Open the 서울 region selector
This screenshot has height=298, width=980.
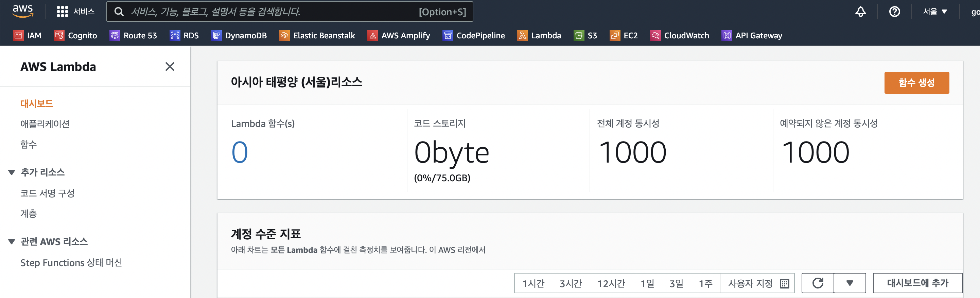(935, 12)
